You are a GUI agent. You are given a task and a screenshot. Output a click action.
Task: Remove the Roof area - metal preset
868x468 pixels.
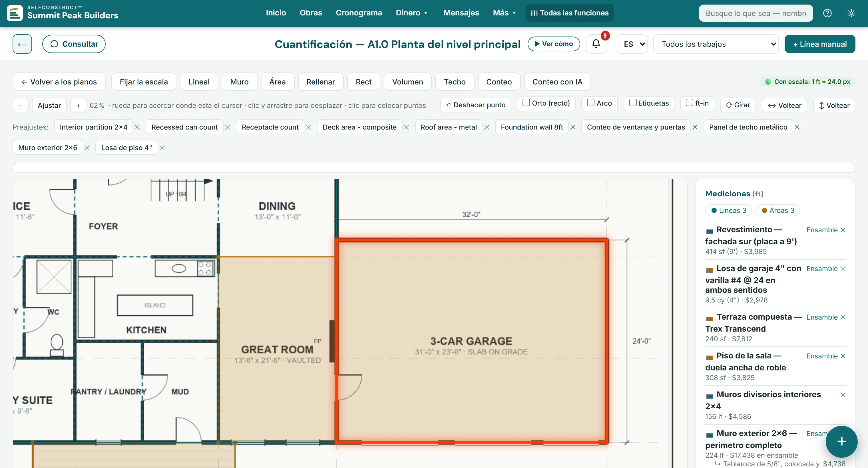pyautogui.click(x=487, y=127)
